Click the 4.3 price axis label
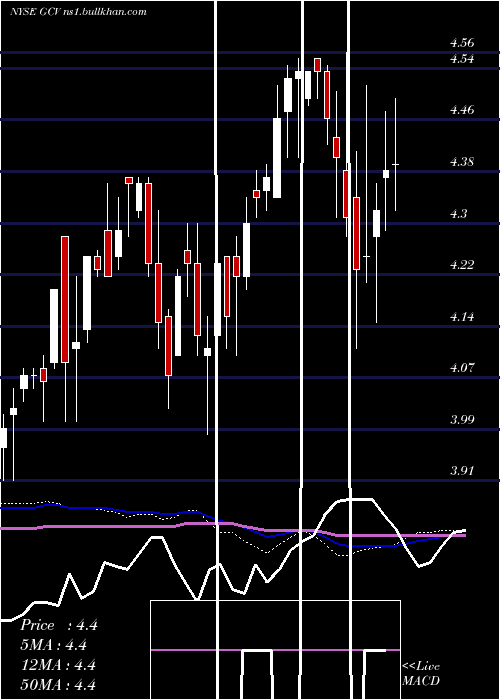 point(458,213)
